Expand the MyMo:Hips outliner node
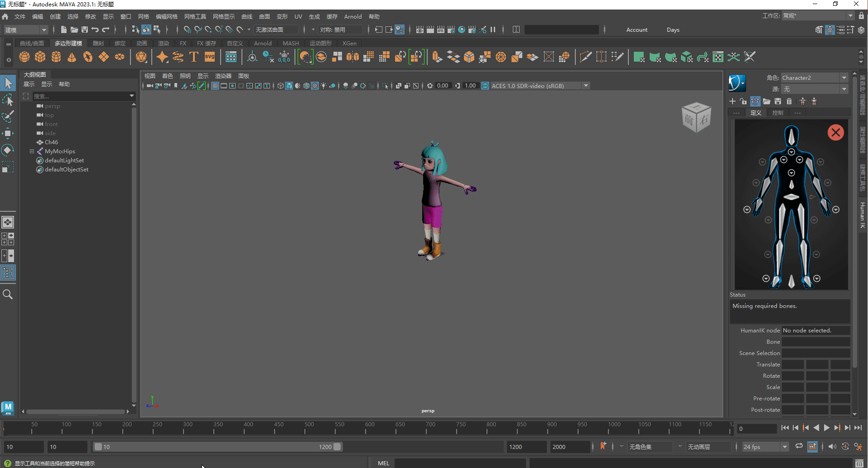This screenshot has width=868, height=468. 32,151
